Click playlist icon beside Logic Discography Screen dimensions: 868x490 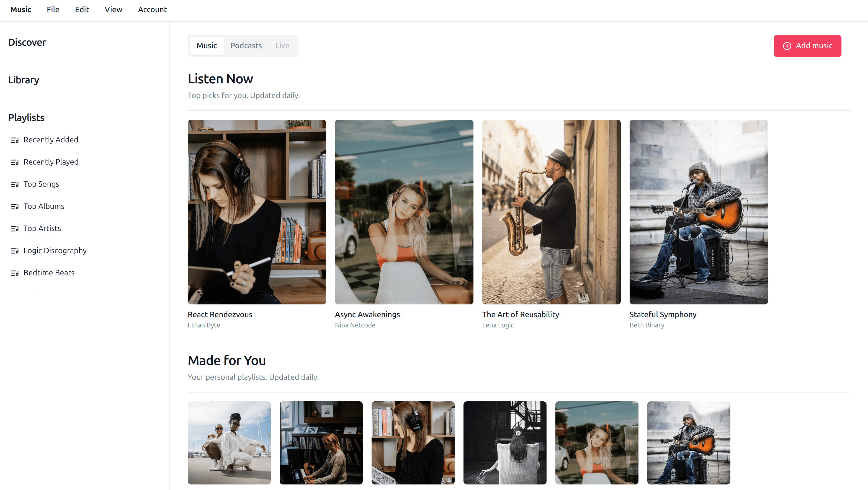pyautogui.click(x=14, y=251)
